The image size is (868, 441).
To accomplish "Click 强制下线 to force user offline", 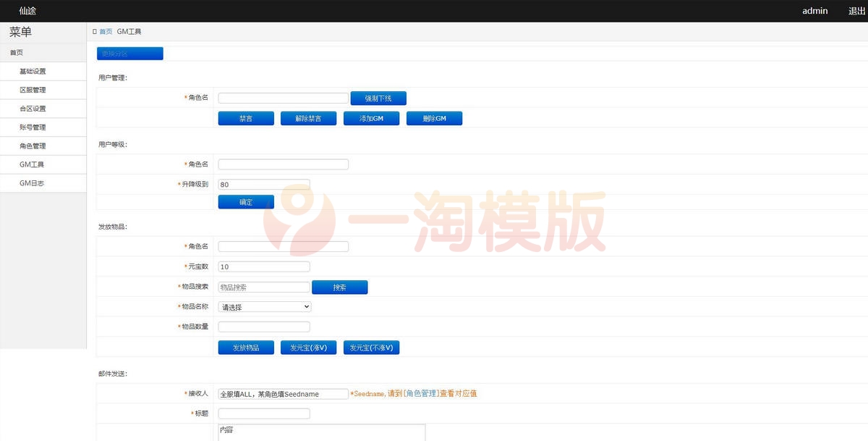I will (x=378, y=98).
